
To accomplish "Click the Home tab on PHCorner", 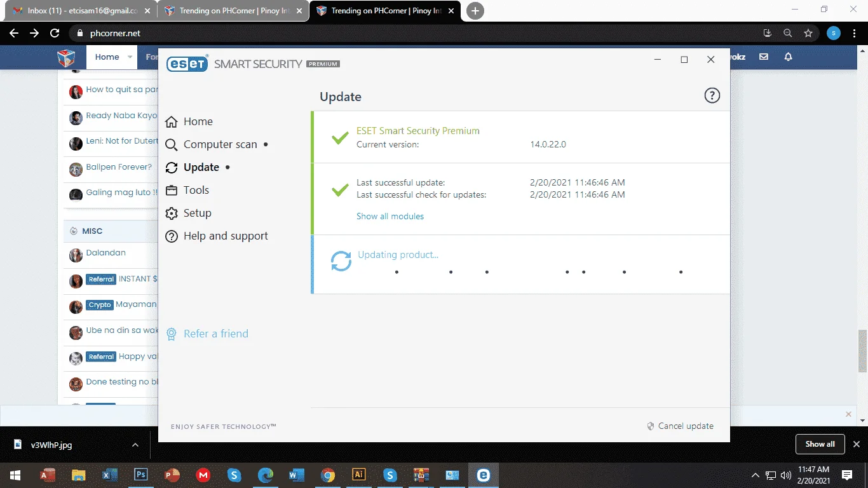I will pyautogui.click(x=107, y=57).
